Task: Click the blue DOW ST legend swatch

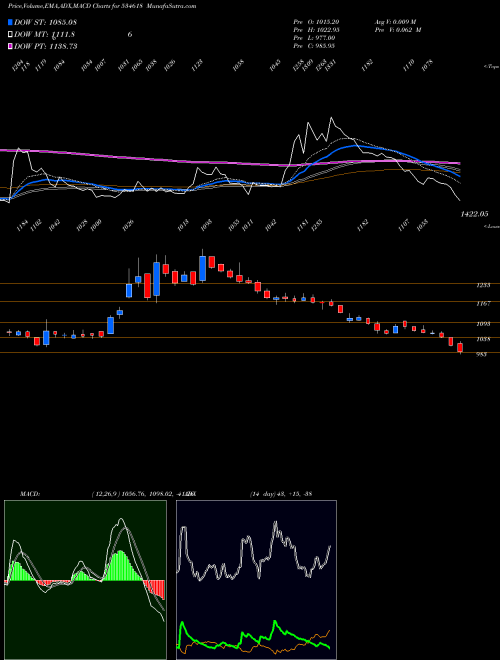Action: click(11, 22)
